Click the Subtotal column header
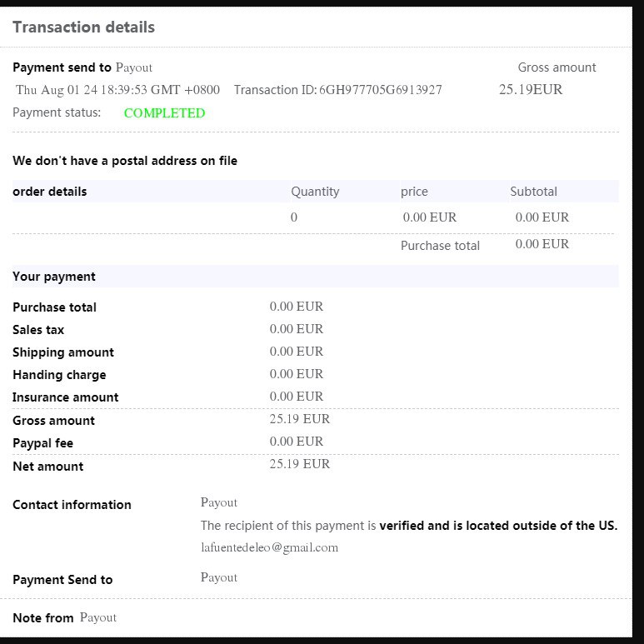Image resolution: width=644 pixels, height=644 pixels. click(533, 192)
